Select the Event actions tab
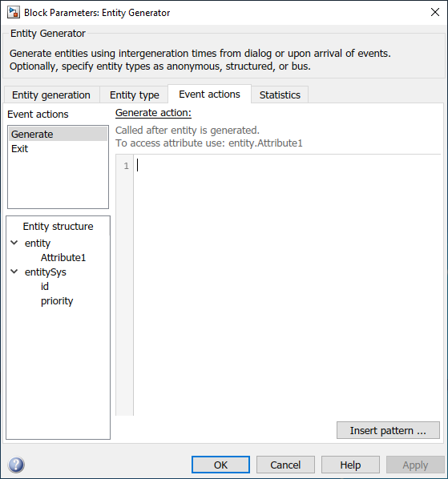This screenshot has width=448, height=479. pos(210,94)
